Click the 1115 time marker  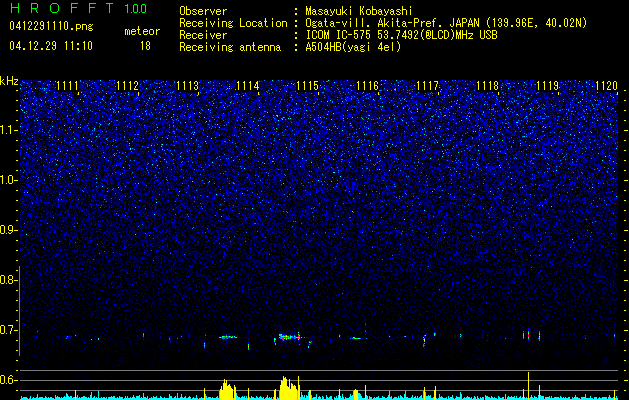click(x=307, y=85)
